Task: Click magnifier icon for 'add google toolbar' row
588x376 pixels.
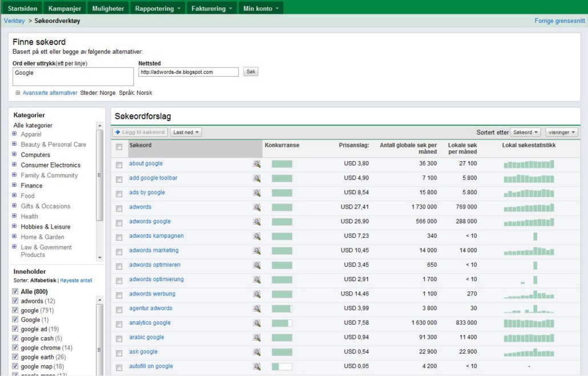Action: pos(257,178)
